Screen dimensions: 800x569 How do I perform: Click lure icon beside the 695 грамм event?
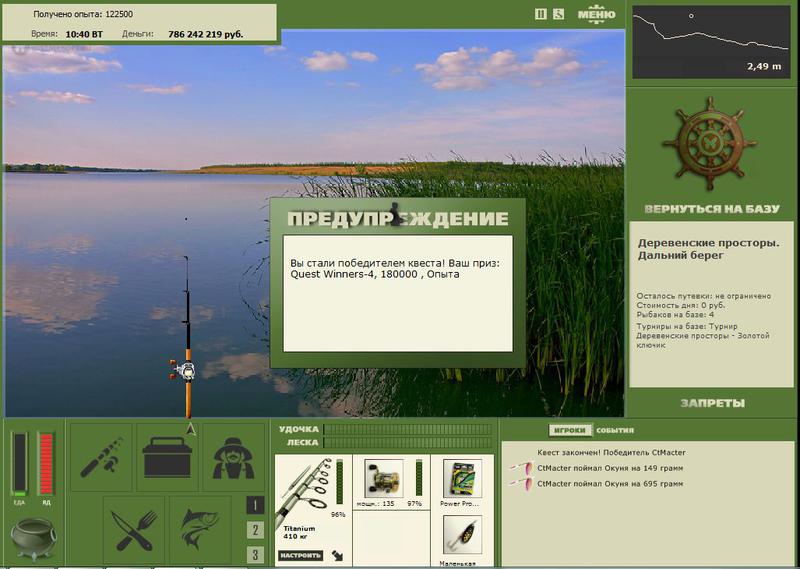coord(521,484)
